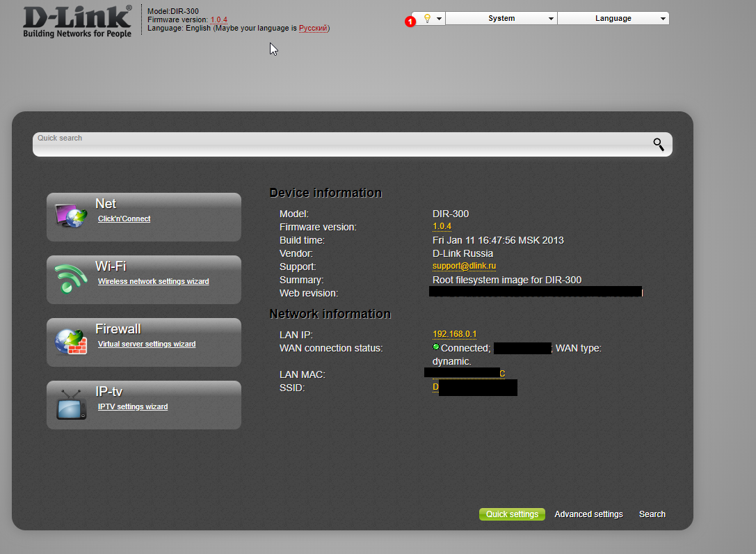Click firmware version 1.0.4 in Device information
The image size is (756, 554).
(442, 226)
